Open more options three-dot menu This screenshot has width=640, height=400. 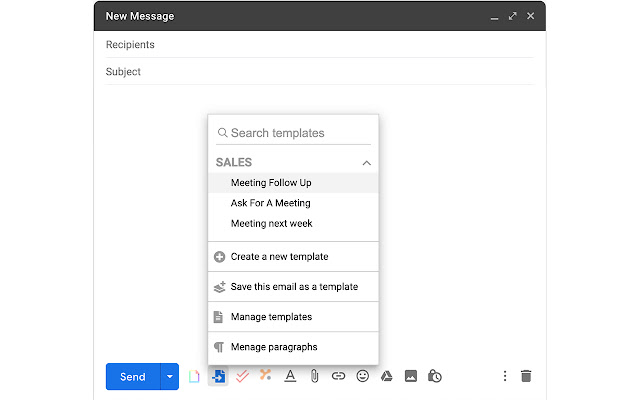[x=505, y=376]
